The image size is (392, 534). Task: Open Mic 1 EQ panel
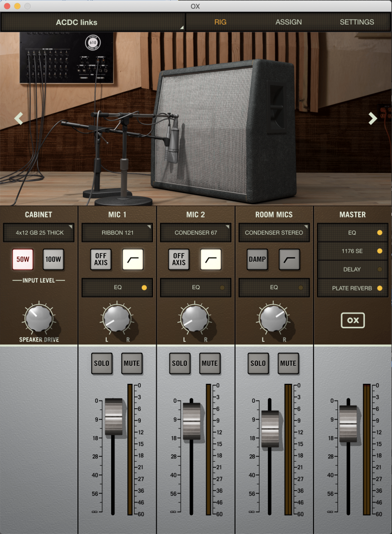point(117,288)
